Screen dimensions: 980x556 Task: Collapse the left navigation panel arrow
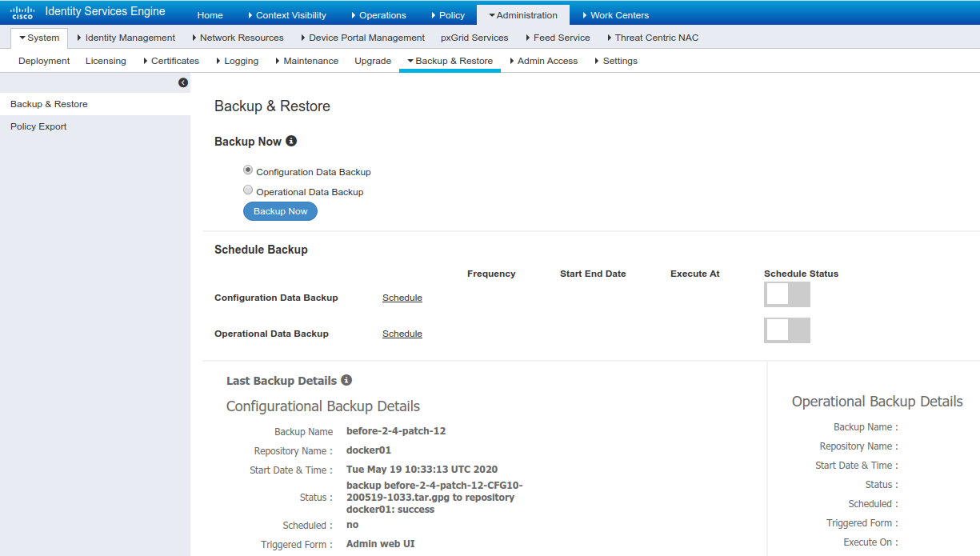pyautogui.click(x=183, y=82)
